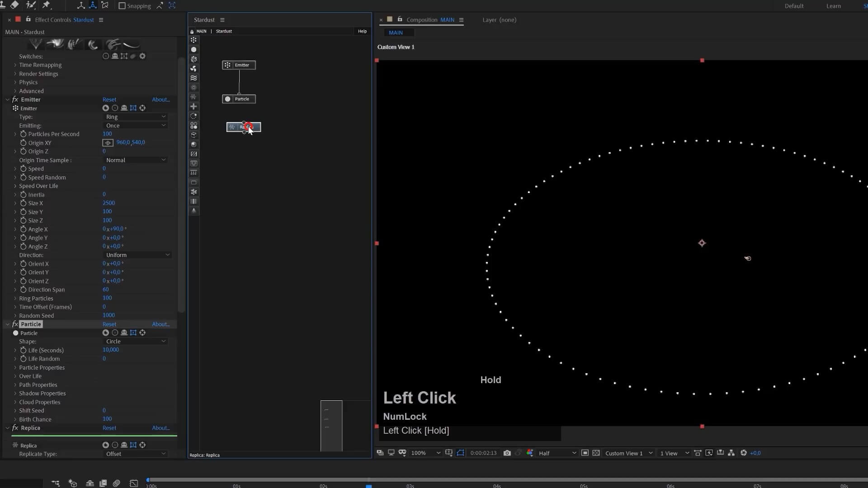Reset the Emitter effect
868x488 pixels.
[x=109, y=99]
